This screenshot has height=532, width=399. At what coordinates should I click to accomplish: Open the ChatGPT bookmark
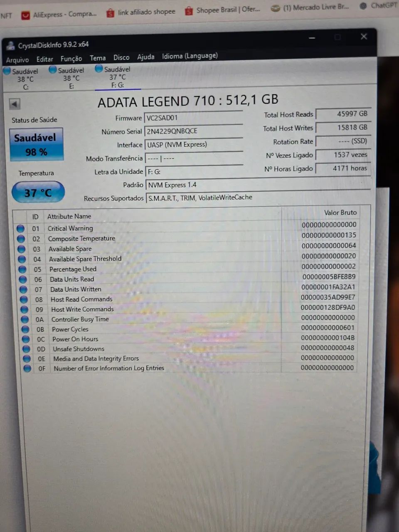point(378,5)
